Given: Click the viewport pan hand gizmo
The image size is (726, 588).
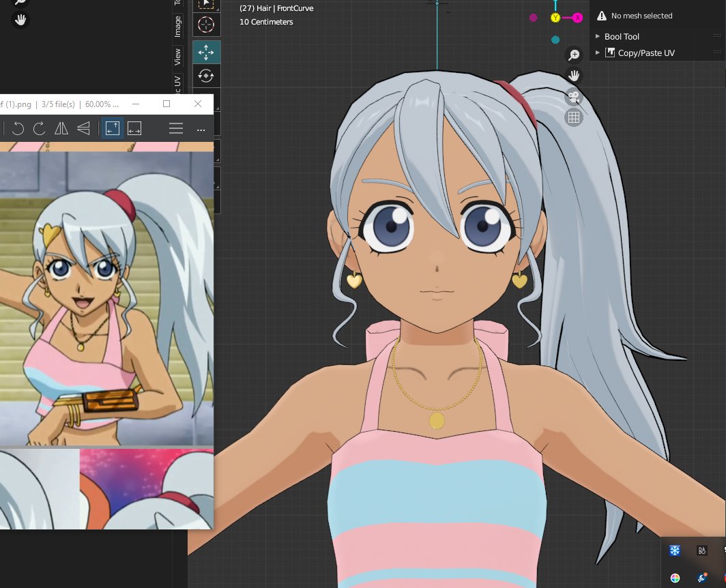Looking at the screenshot, I should tap(574, 76).
